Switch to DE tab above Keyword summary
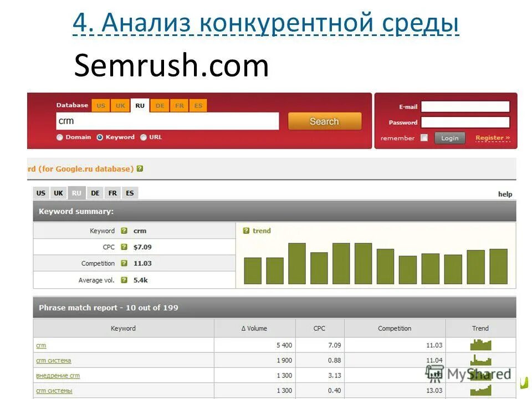Viewport: 532px width, 399px height. (95, 193)
